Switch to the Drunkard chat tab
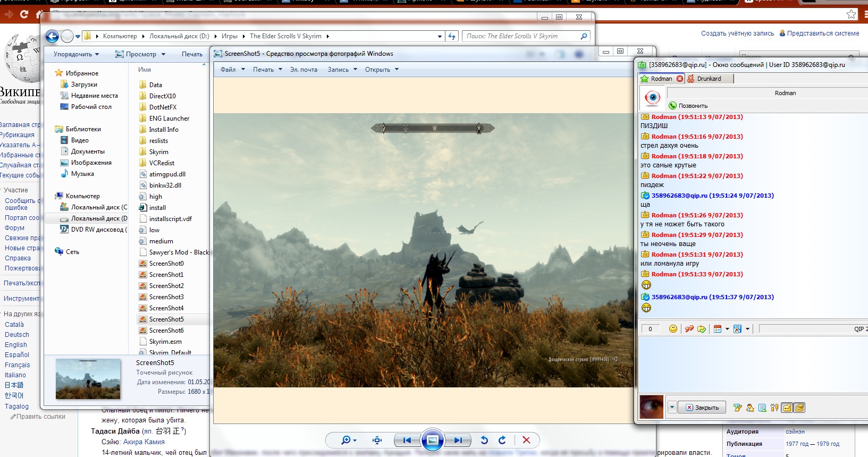 tap(709, 79)
